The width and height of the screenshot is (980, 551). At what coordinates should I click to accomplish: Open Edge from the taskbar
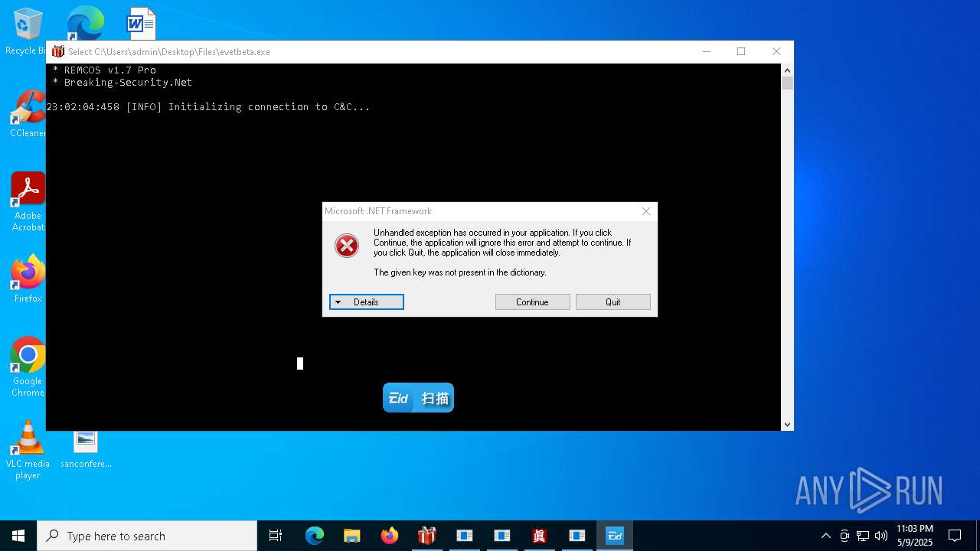point(315,536)
